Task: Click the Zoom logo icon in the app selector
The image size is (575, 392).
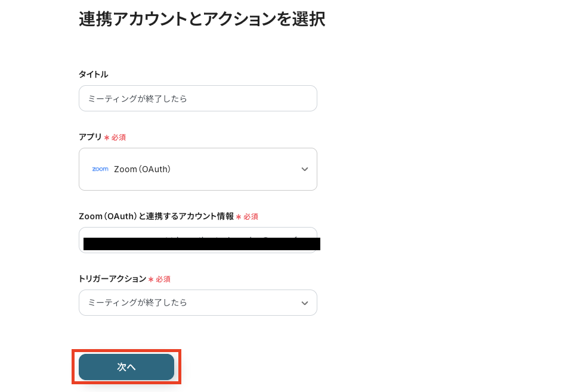Action: pyautogui.click(x=100, y=169)
